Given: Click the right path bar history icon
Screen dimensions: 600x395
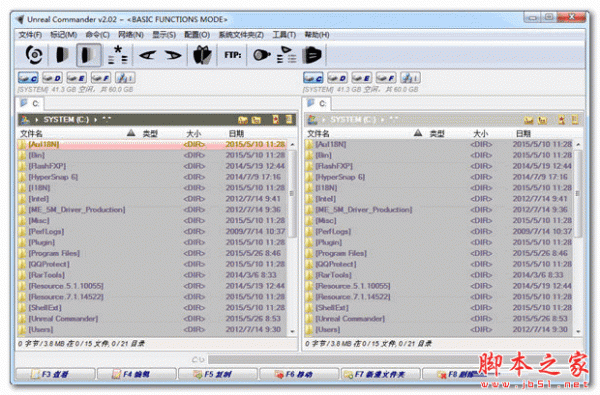Looking at the screenshot, I should 575,120.
